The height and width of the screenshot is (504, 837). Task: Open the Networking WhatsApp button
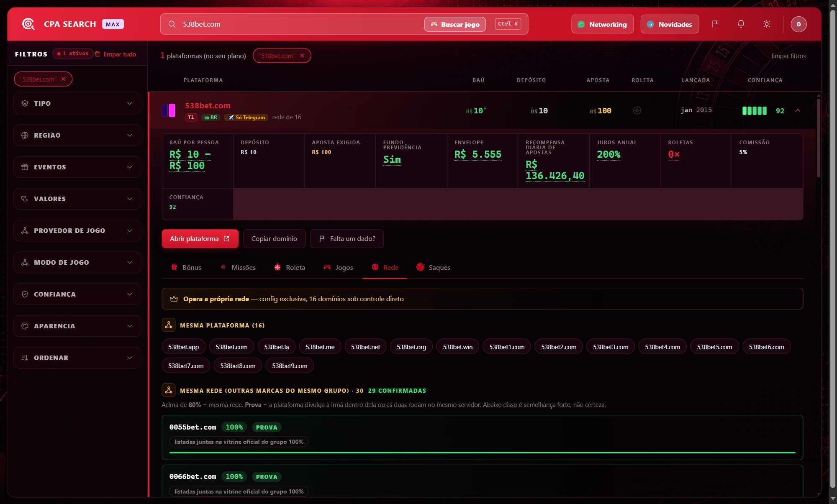602,24
